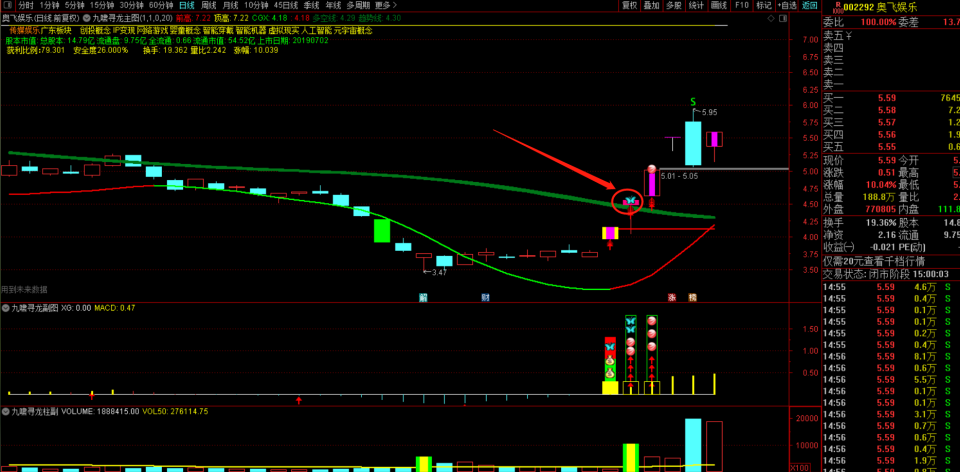Select the 周线 period tab

pyautogui.click(x=210, y=5)
